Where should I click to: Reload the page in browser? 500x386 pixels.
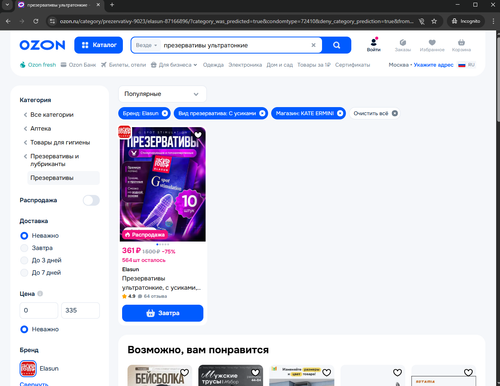pos(36,21)
